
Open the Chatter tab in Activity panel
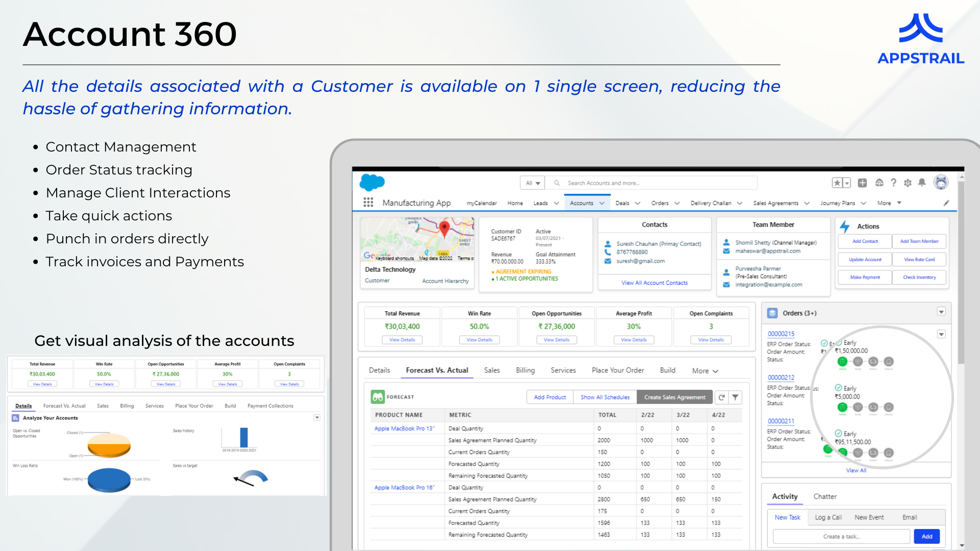(825, 496)
